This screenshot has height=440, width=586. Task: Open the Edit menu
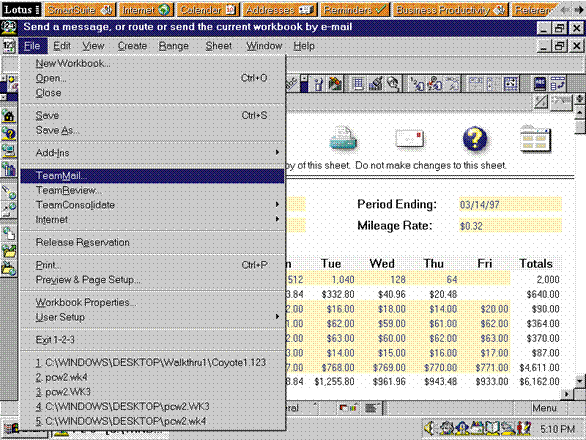point(62,46)
